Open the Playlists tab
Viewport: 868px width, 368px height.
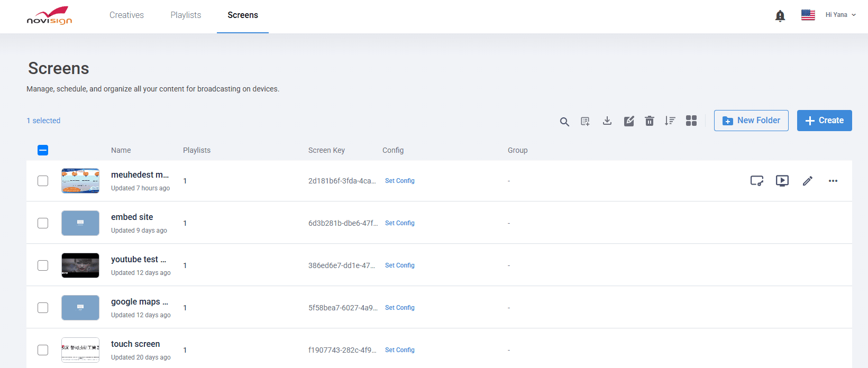pyautogui.click(x=186, y=15)
